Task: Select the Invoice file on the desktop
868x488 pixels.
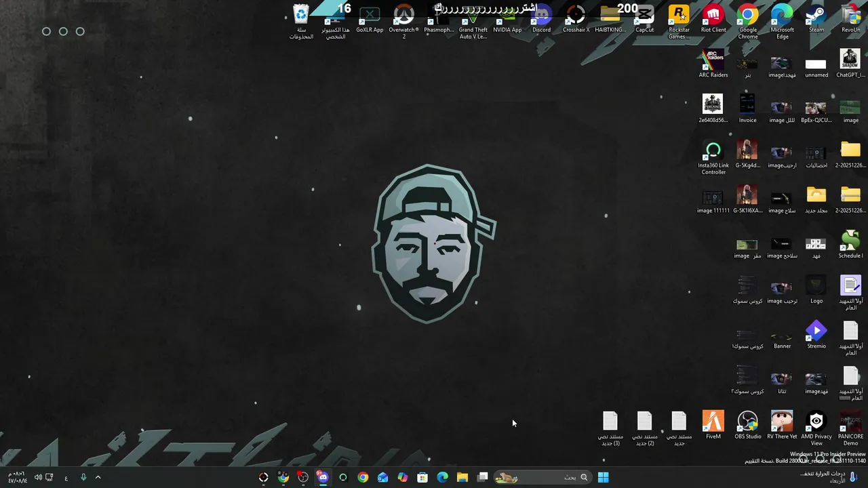Action: [747, 109]
